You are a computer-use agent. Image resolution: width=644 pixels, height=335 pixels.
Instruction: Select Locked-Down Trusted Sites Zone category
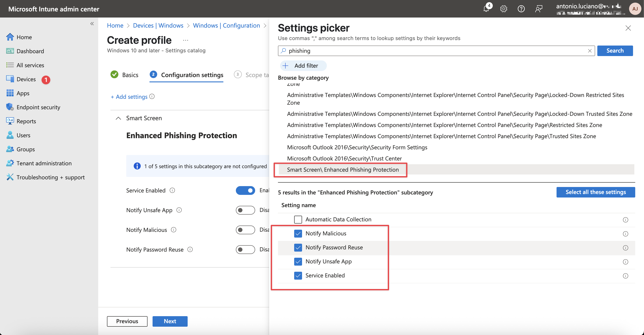click(459, 114)
